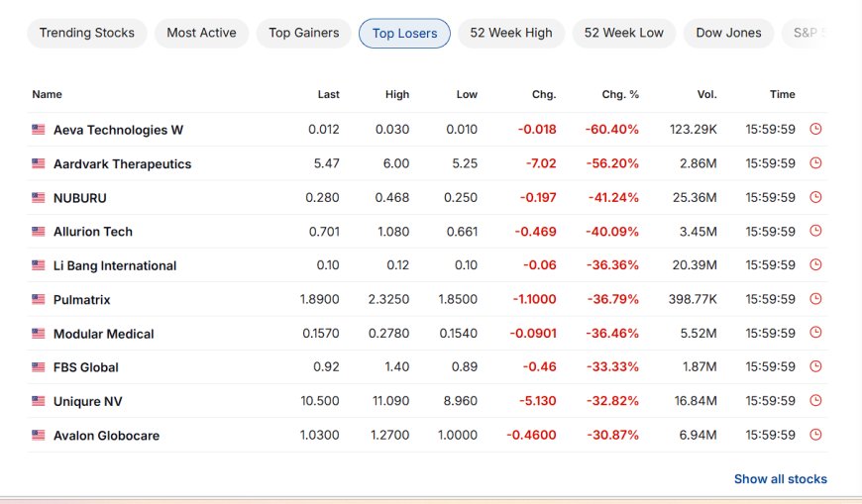
Task: Click the 2.3250 high value
Action: [x=388, y=300]
